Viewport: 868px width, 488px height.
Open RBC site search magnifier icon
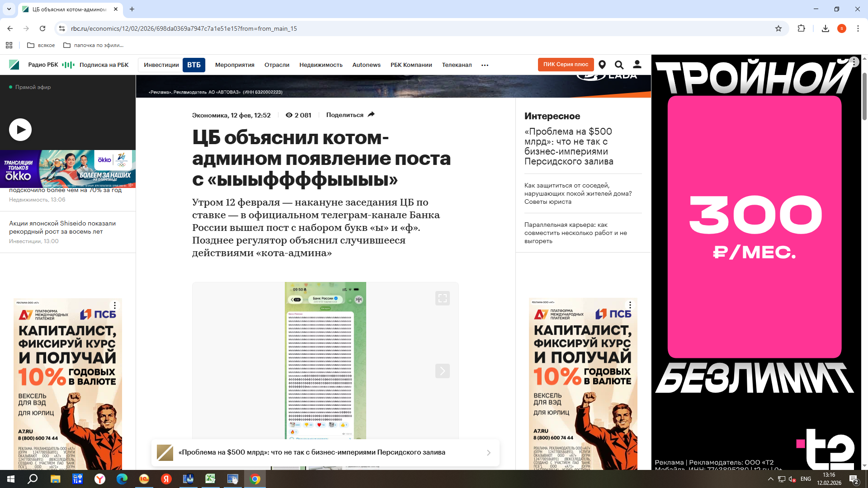click(x=619, y=65)
